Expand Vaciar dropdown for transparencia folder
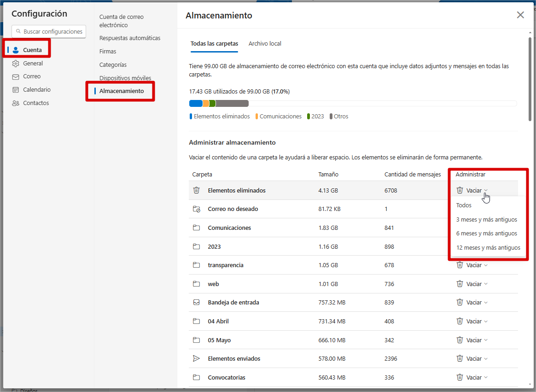 click(x=486, y=265)
